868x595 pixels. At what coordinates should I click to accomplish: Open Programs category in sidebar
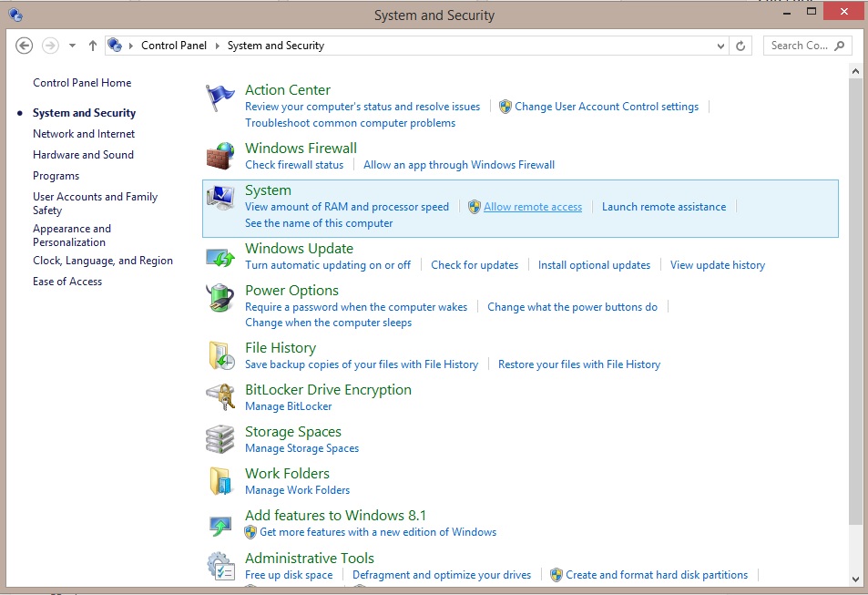pyautogui.click(x=56, y=176)
